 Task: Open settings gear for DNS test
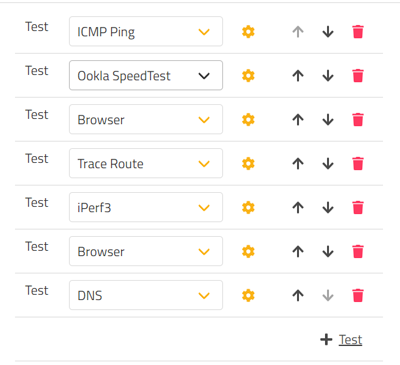click(x=248, y=295)
